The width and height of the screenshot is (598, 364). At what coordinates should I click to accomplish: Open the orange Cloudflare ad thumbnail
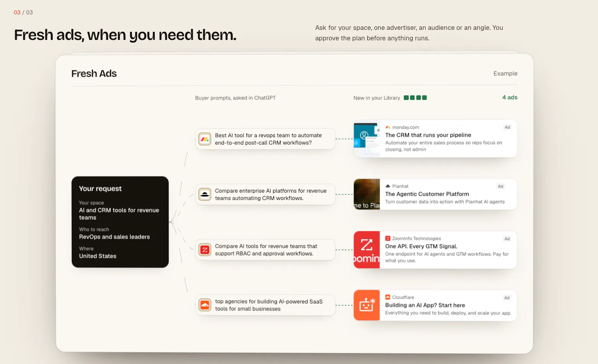tap(367, 305)
